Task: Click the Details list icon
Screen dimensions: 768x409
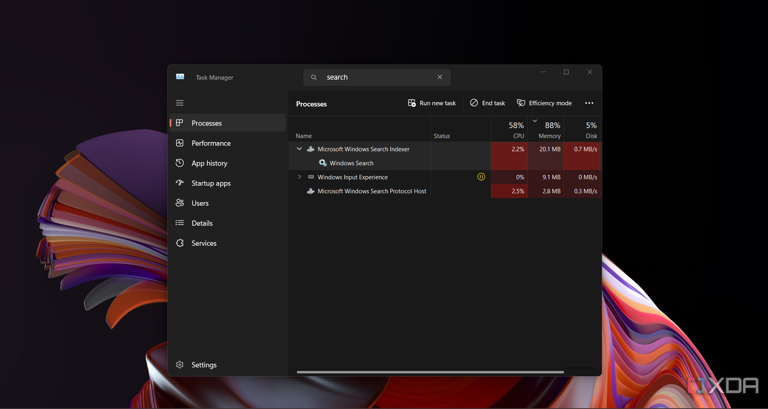Action: 180,223
